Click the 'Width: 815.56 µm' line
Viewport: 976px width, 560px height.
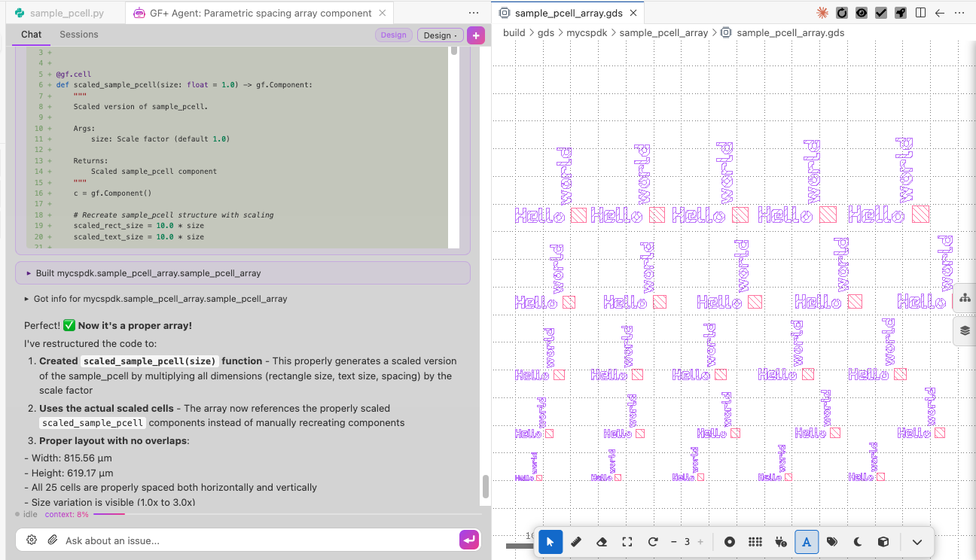69,458
